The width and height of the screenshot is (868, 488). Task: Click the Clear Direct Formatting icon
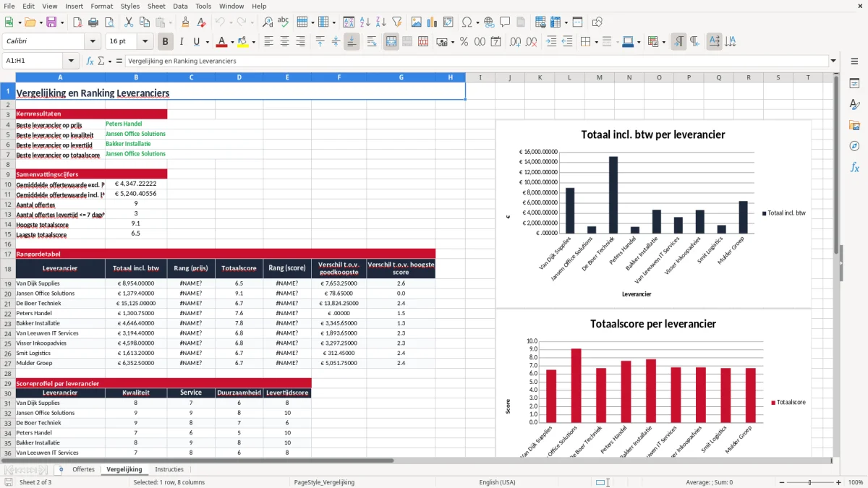point(201,22)
